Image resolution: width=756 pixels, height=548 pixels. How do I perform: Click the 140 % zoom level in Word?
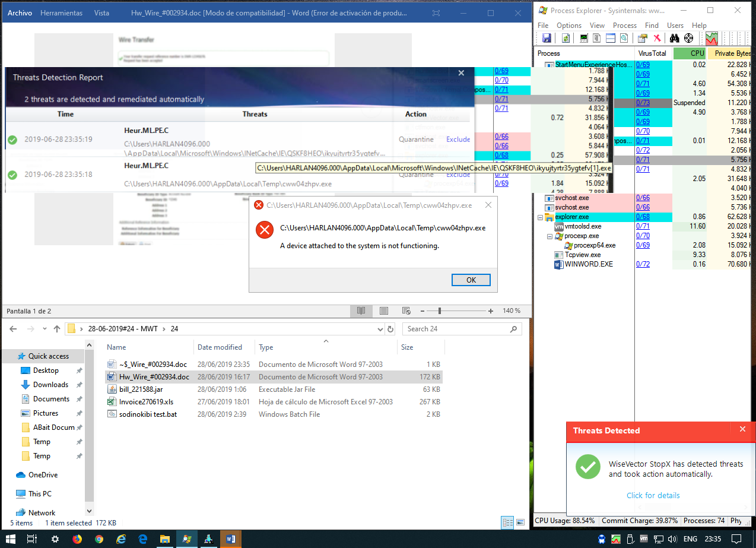512,311
